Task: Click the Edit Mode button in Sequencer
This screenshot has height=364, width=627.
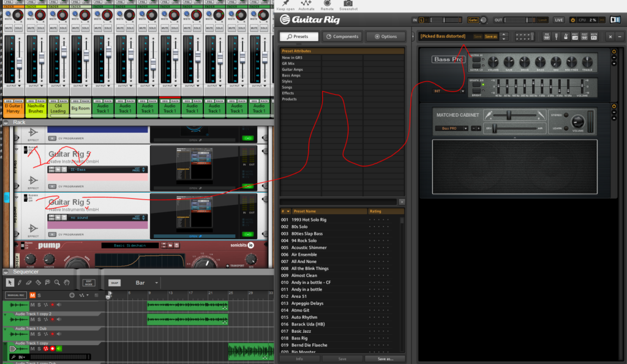Action: pyautogui.click(x=89, y=283)
